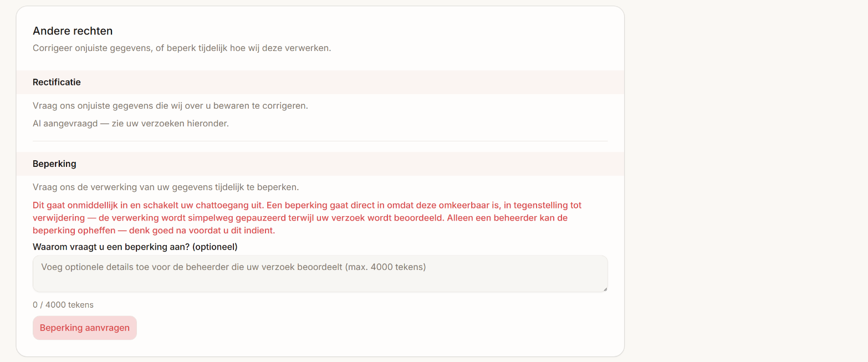The height and width of the screenshot is (362, 868).
Task: Click the '0 / 4000 tekens' counter
Action: coord(63,305)
